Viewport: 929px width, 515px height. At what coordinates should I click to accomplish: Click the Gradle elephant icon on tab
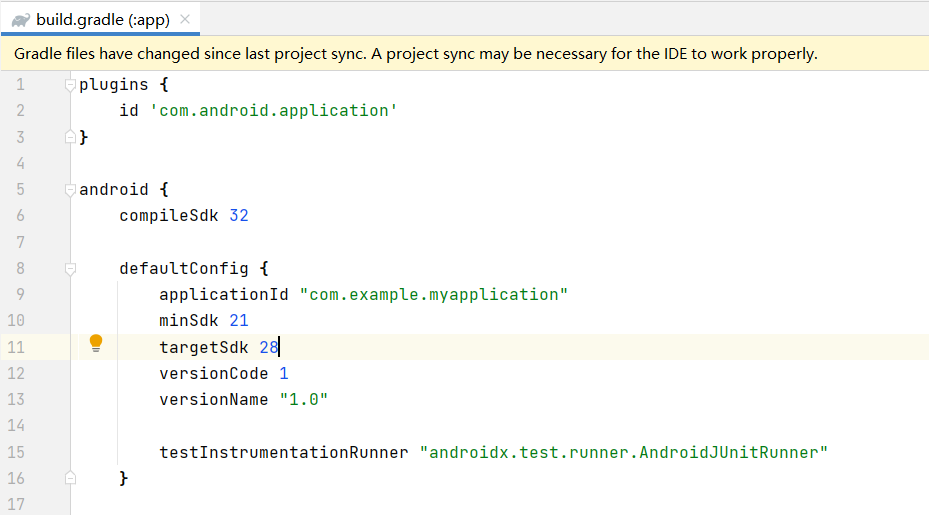coord(21,20)
